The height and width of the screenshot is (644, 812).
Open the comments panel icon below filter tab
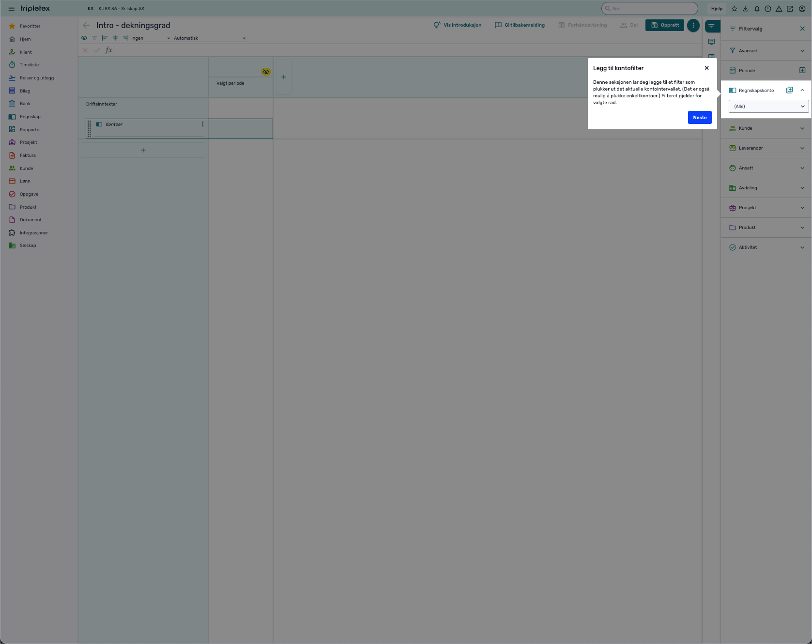coord(711,42)
